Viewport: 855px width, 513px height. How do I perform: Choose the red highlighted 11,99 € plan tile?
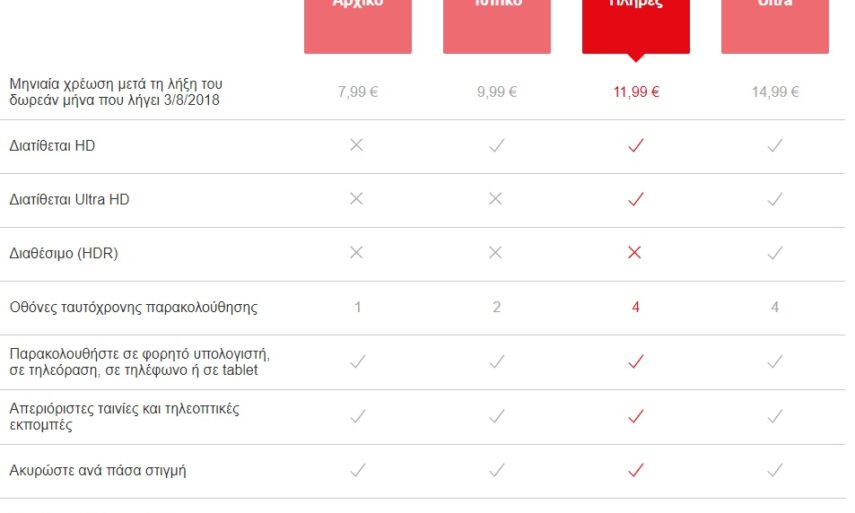pos(635,24)
